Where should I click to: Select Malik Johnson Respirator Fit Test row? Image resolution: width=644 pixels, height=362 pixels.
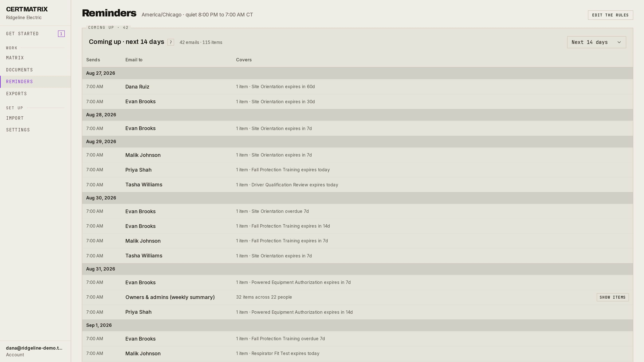358,353
